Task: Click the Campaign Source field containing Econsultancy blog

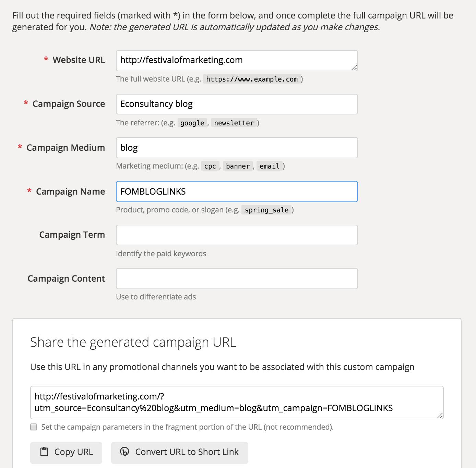Action: click(x=237, y=104)
